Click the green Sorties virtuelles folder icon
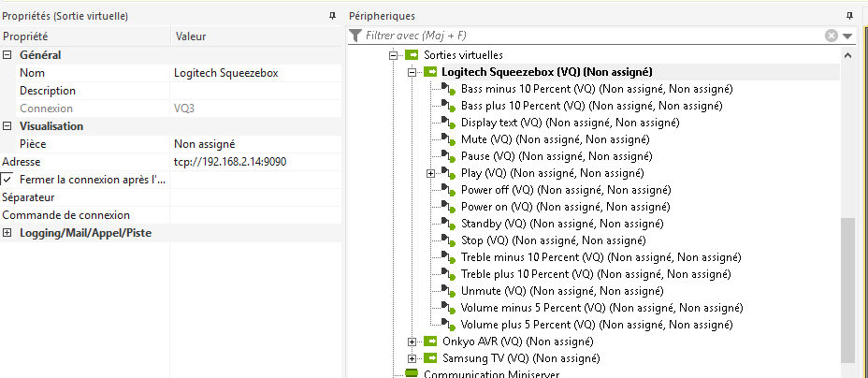The height and width of the screenshot is (378, 868). [x=412, y=55]
